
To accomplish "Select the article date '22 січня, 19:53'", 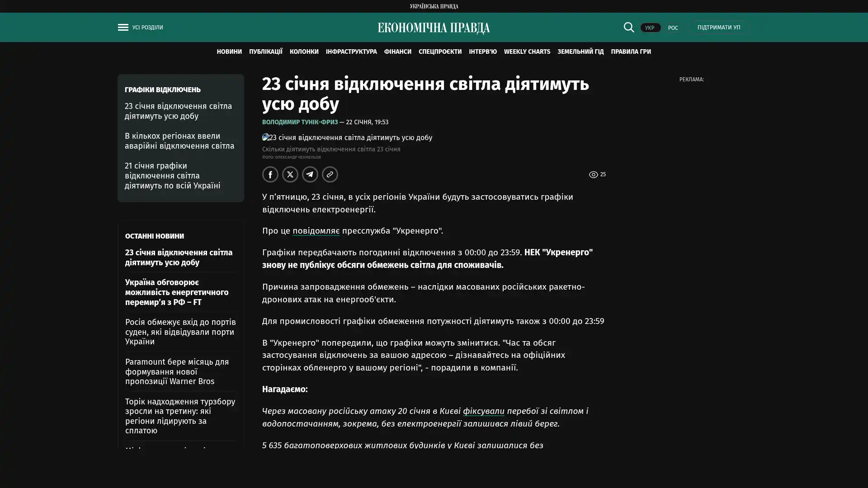I will coord(367,122).
